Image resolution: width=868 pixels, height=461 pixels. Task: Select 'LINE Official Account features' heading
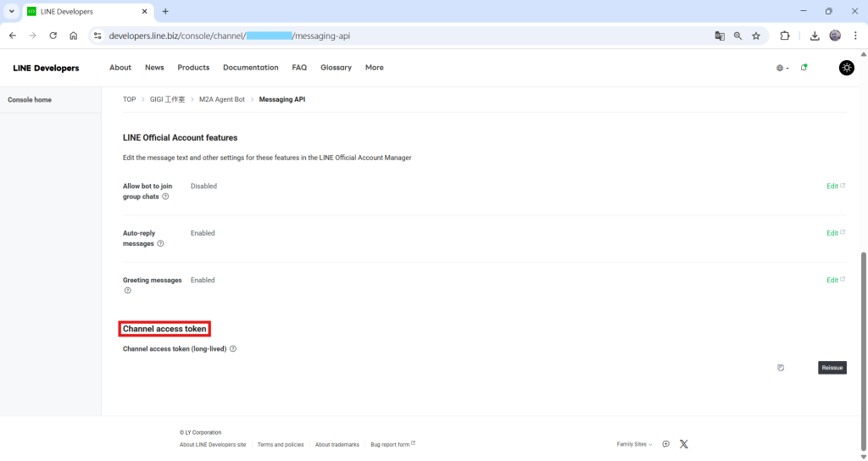[x=180, y=138]
